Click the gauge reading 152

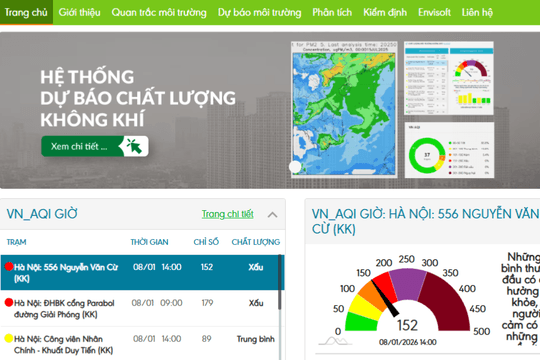pos(407,325)
